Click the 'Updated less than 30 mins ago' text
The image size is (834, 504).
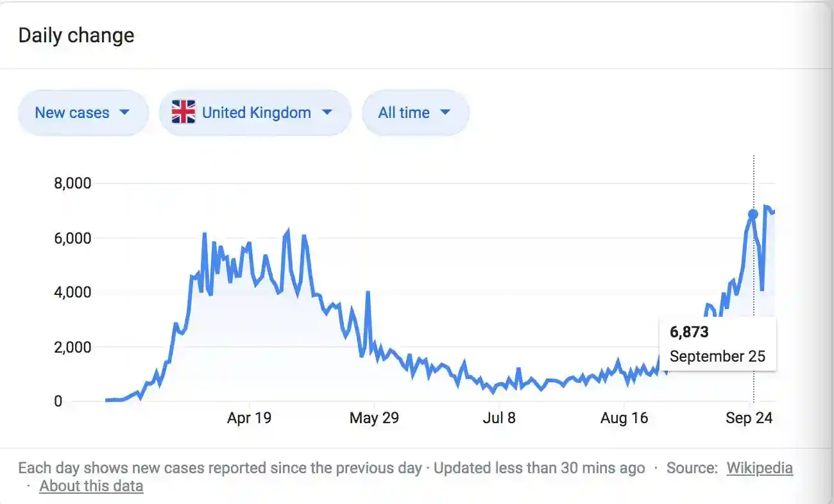click(539, 468)
